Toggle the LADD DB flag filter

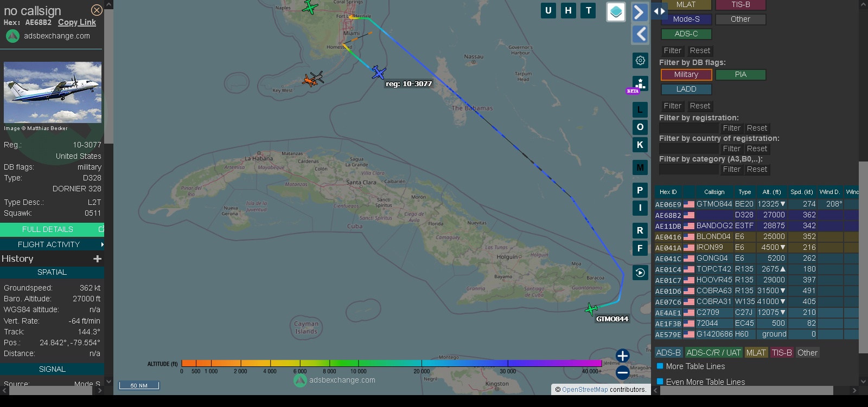tap(686, 89)
